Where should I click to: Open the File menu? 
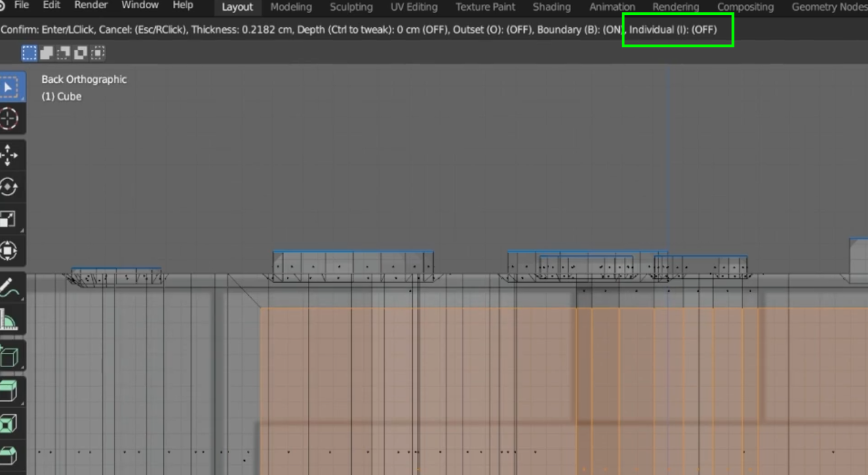(22, 5)
